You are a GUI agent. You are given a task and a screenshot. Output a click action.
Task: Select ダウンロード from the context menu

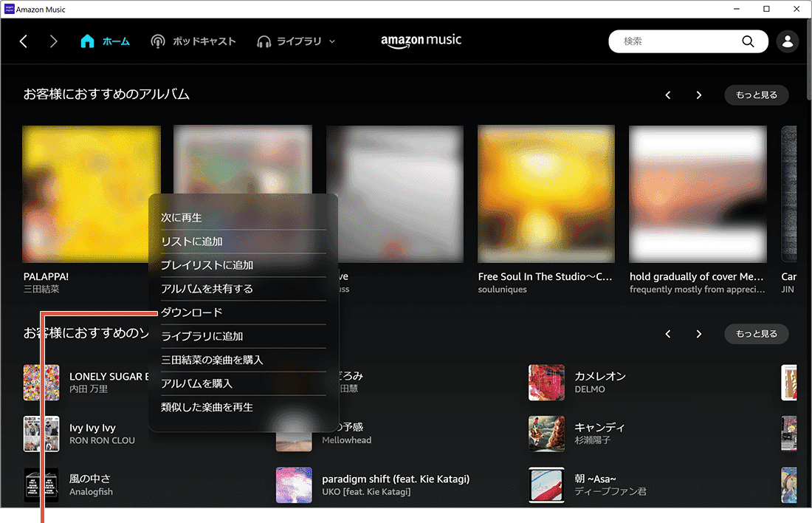[x=192, y=312]
